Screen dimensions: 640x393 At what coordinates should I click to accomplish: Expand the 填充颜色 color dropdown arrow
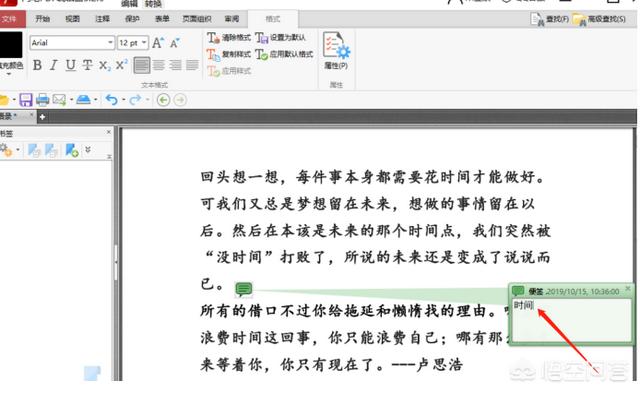click(9, 74)
